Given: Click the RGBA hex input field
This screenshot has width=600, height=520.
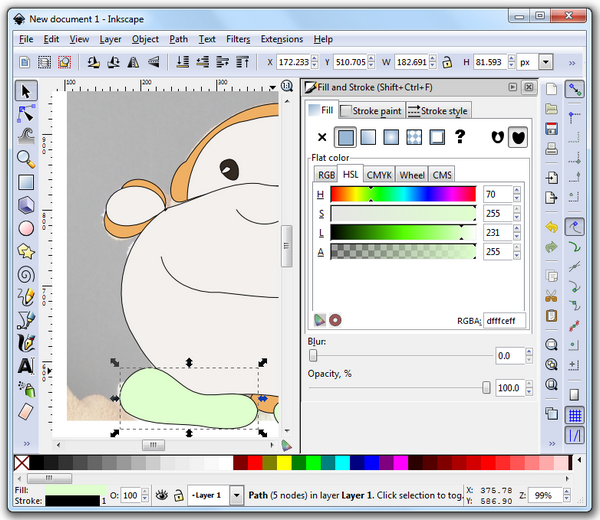Looking at the screenshot, I should click(x=504, y=321).
